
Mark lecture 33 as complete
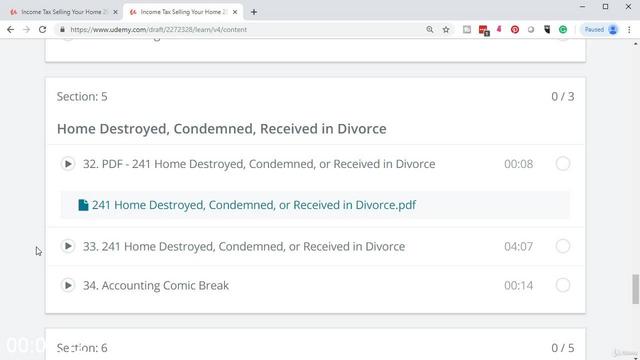coord(562,246)
